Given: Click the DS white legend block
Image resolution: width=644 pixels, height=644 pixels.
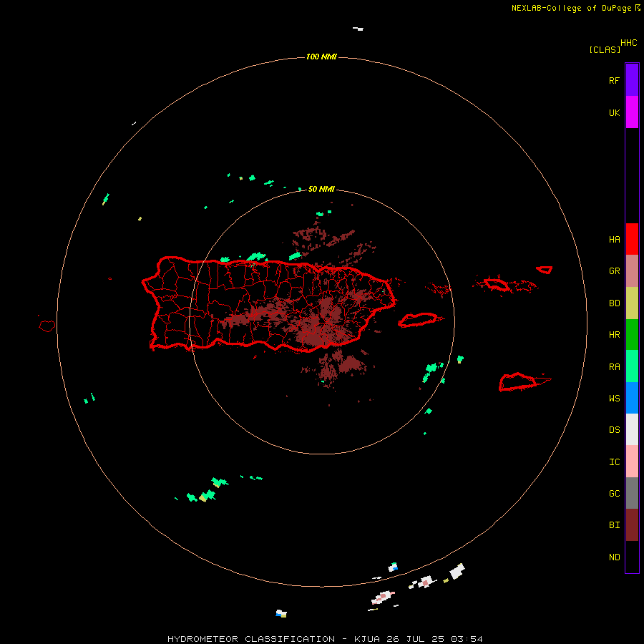Looking at the screenshot, I should (x=632, y=429).
